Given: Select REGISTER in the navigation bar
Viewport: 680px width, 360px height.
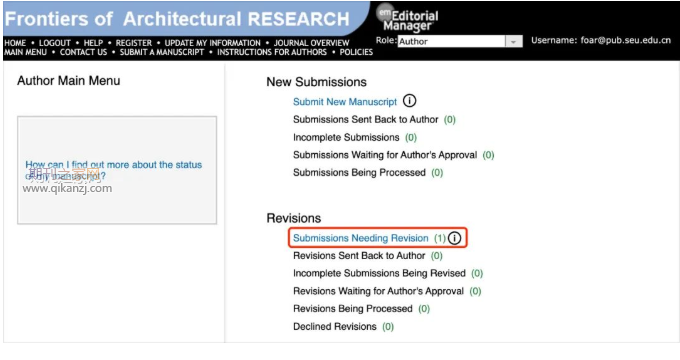Looking at the screenshot, I should point(134,43).
